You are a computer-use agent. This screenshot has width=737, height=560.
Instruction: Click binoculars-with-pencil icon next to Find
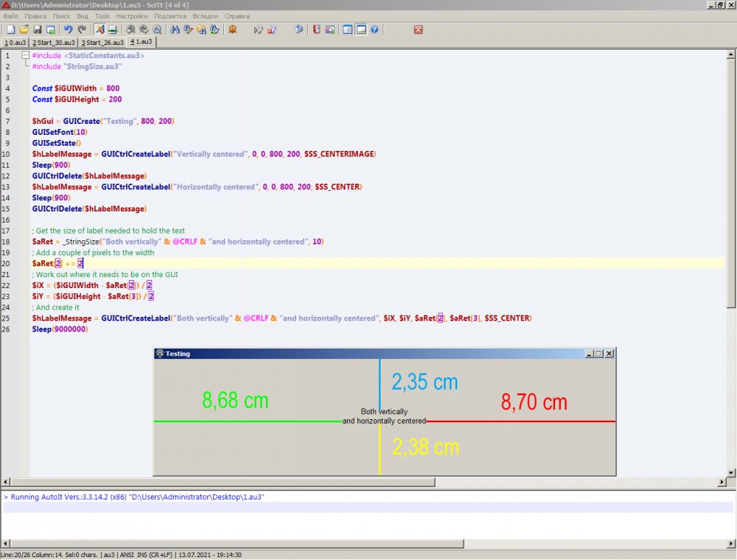(x=188, y=29)
